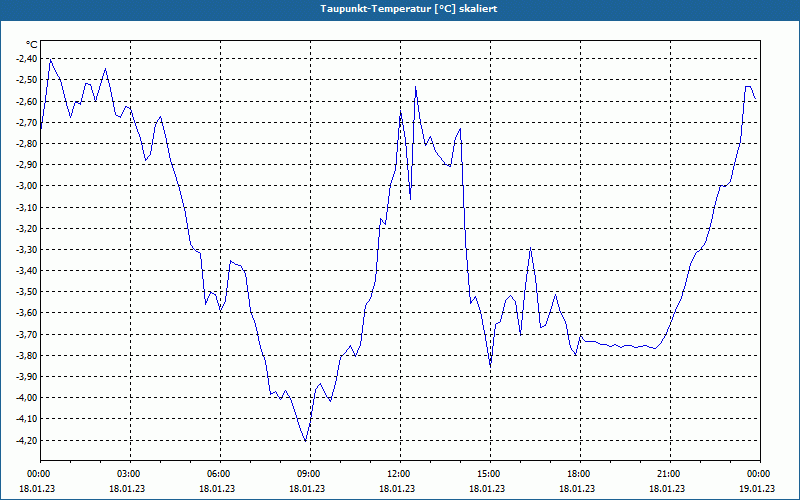This screenshot has width=800, height=500.
Task: Pick the '-2,90' y-axis tick label
Action: [27, 165]
